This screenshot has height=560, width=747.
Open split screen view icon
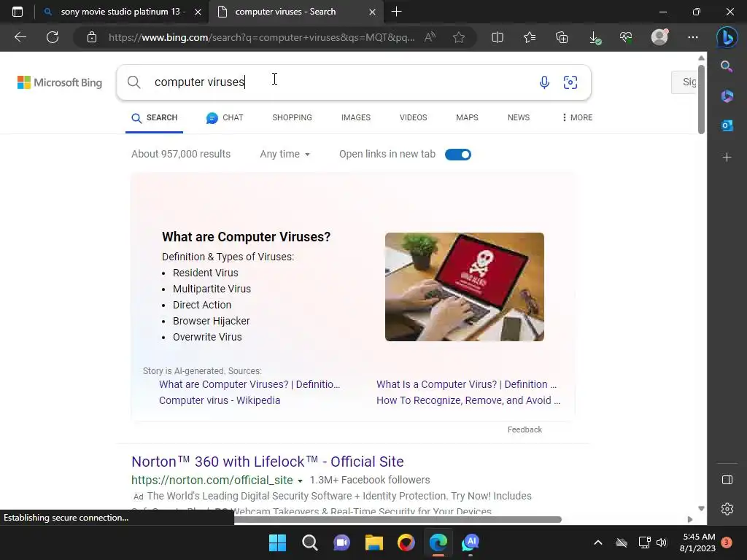pyautogui.click(x=498, y=37)
